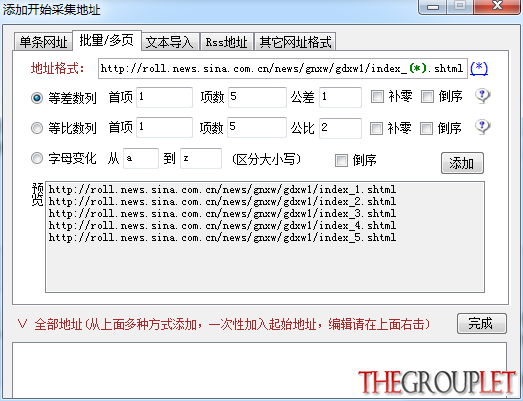Click the 到 letter end field

point(201,158)
